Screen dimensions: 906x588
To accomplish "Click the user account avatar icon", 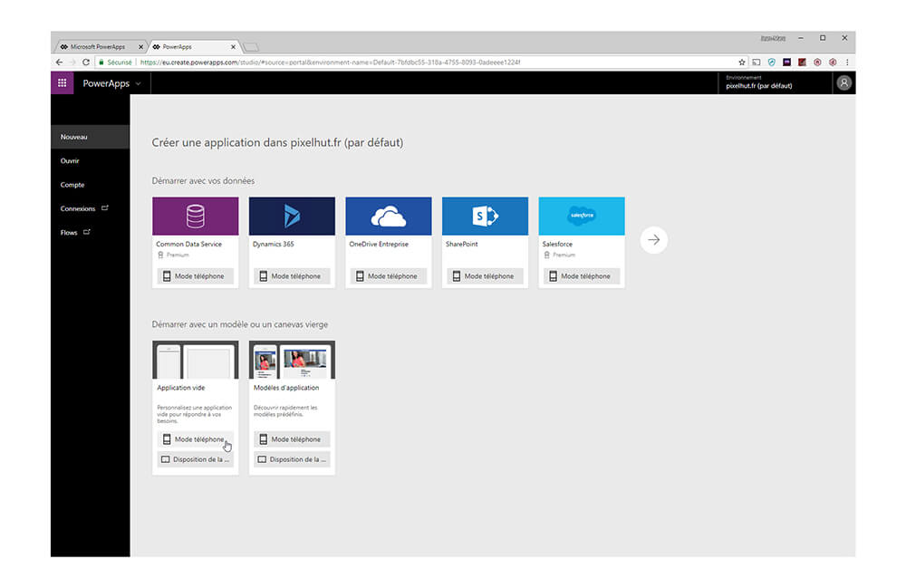I will click(x=843, y=83).
